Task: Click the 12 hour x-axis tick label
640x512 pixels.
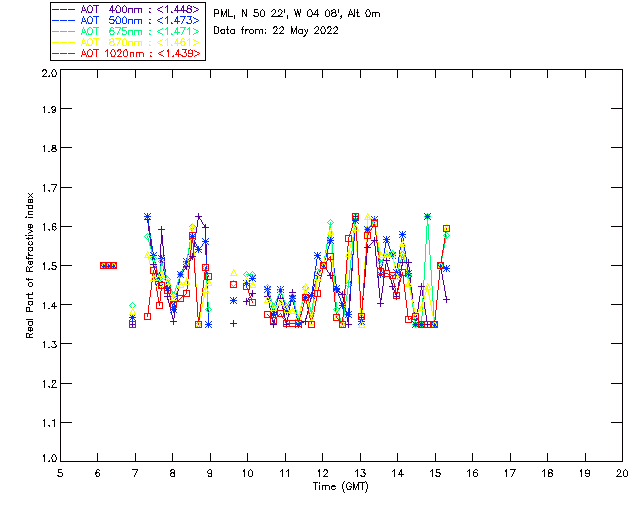Action: pyautogui.click(x=322, y=473)
